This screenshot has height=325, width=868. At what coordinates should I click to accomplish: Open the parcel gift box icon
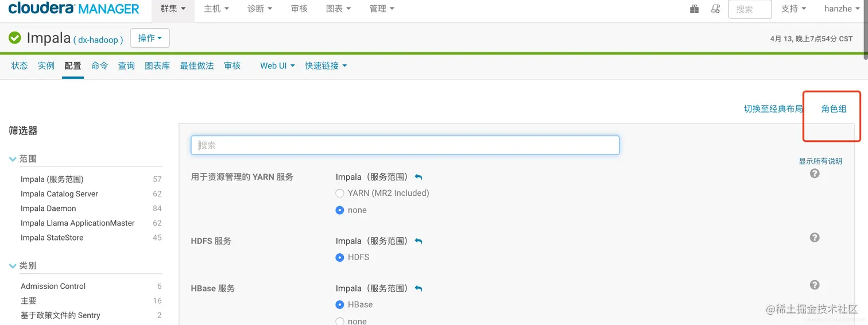(695, 9)
